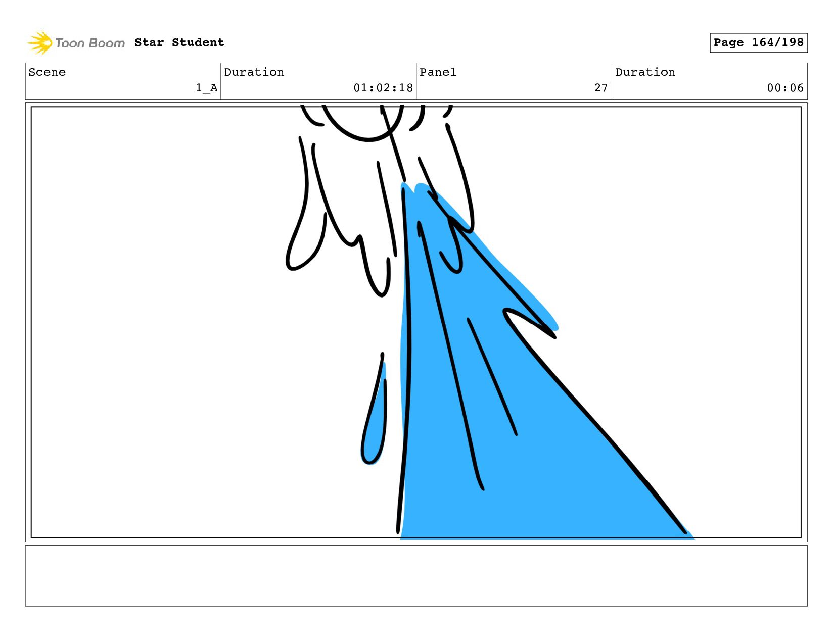The width and height of the screenshot is (834, 644).
Task: Click the empty notes box below the panel
Action: [x=416, y=576]
